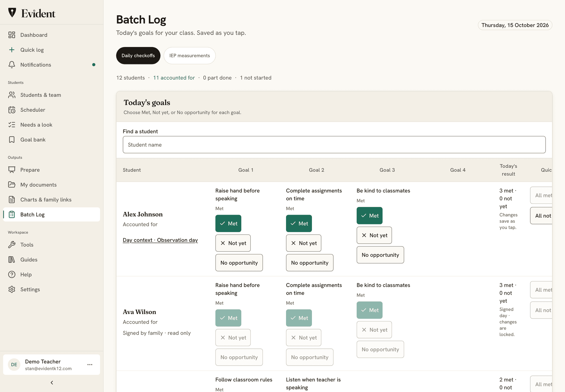
Task: Choose No opportunity for Alex's Raise hand goal
Action: click(x=239, y=263)
